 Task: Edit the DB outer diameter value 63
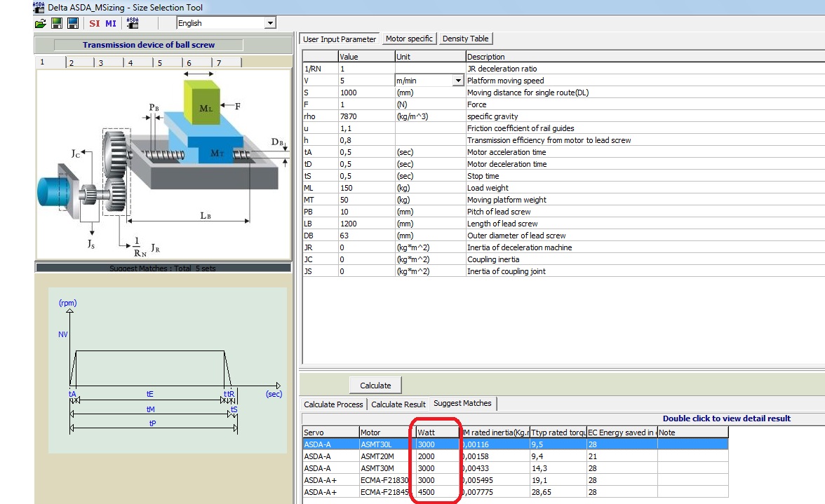pos(366,236)
